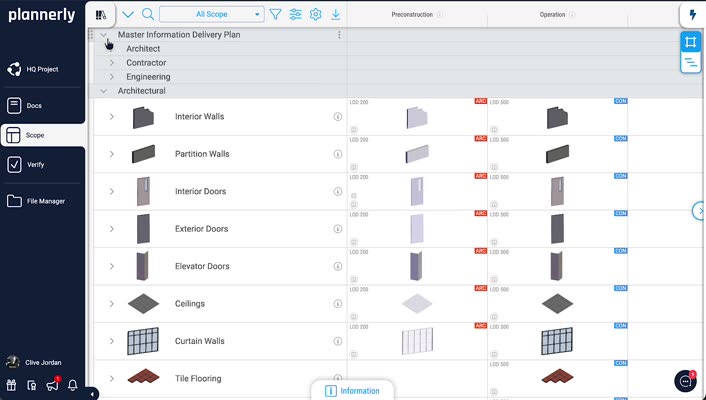706x400 pixels.
Task: Click the lightning bolt icon
Action: click(x=692, y=14)
